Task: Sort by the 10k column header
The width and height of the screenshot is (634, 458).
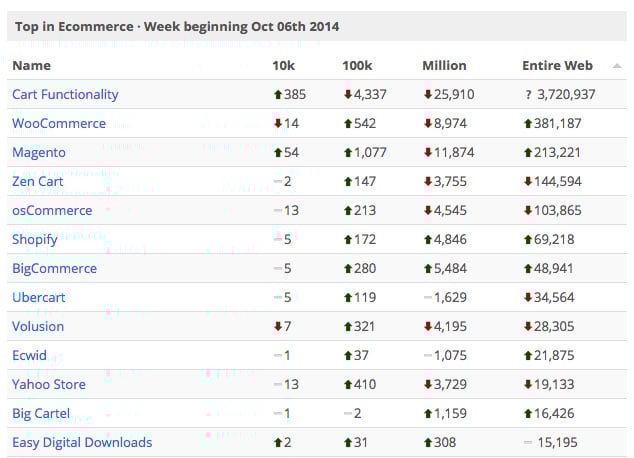Action: point(283,65)
